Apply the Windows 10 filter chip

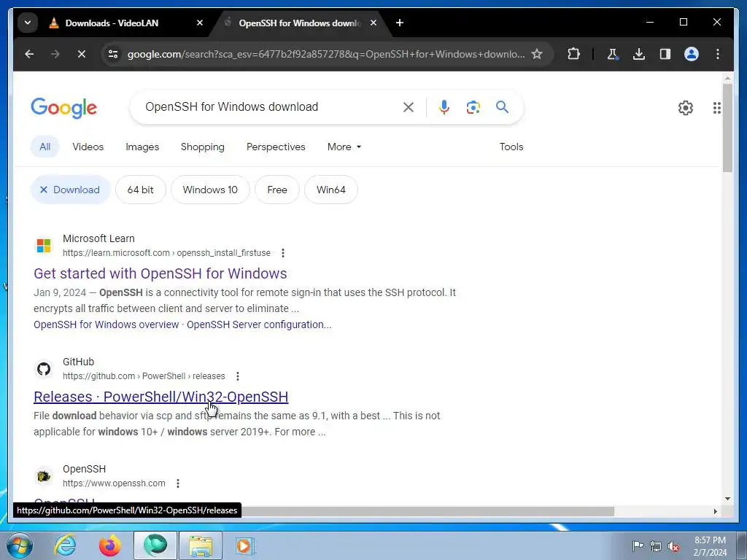pyautogui.click(x=210, y=190)
